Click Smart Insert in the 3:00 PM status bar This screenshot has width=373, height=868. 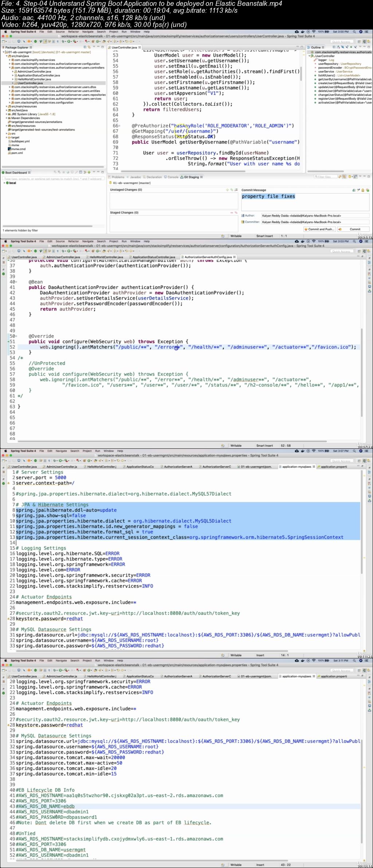(264, 236)
